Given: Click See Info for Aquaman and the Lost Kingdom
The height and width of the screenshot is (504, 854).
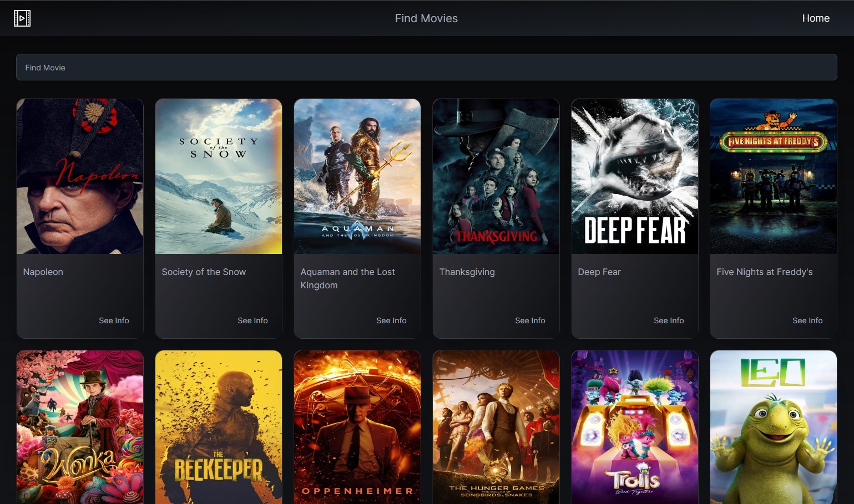Looking at the screenshot, I should 391,320.
